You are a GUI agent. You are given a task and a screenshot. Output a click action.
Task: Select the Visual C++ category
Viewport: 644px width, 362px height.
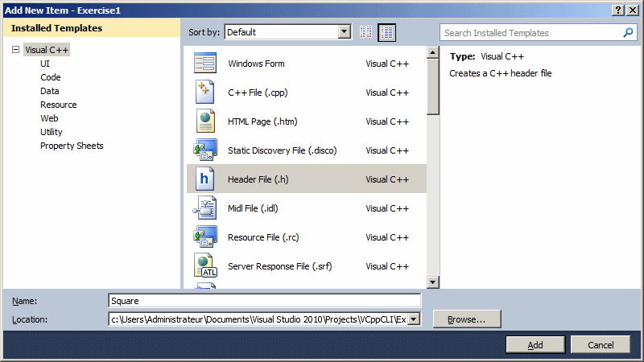pyautogui.click(x=47, y=50)
